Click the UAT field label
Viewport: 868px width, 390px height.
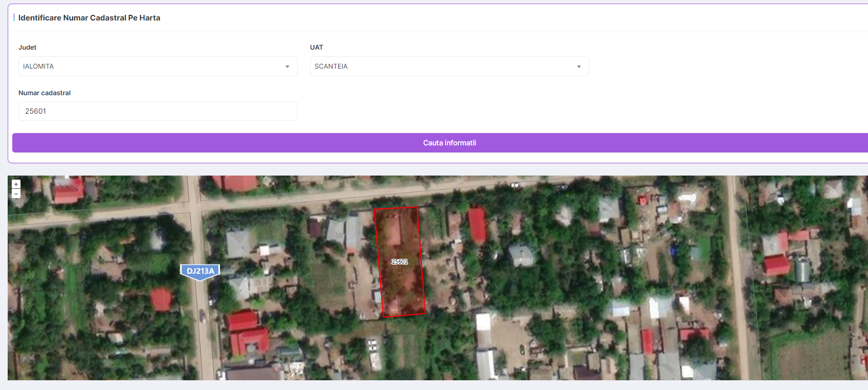click(x=317, y=47)
